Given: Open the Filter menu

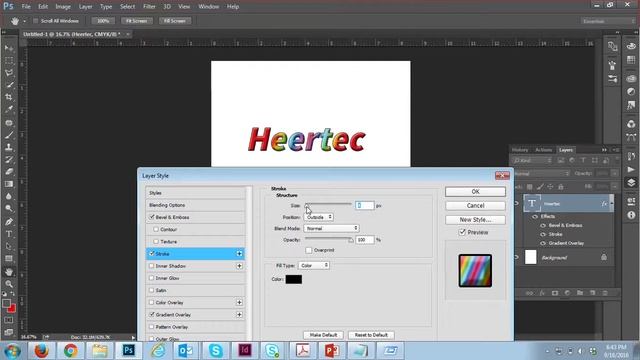Looking at the screenshot, I should [149, 7].
